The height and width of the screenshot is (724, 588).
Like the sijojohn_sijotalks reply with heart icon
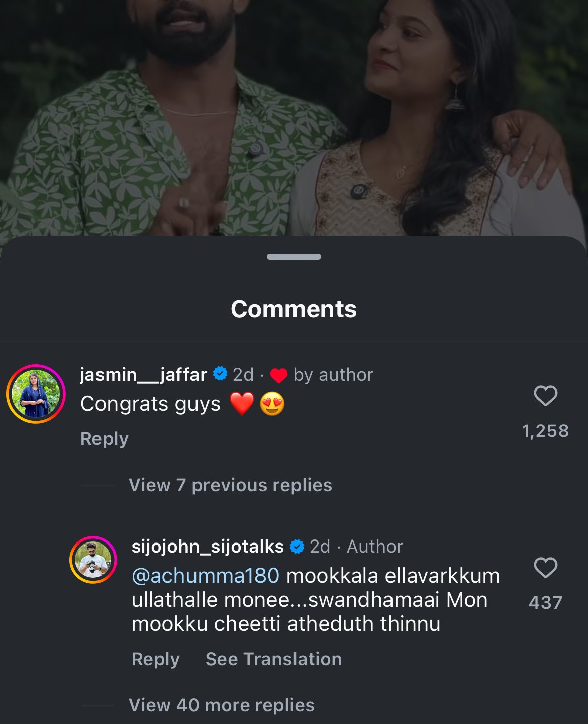click(x=545, y=568)
